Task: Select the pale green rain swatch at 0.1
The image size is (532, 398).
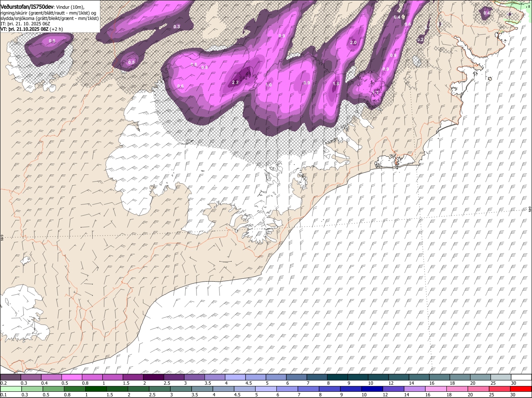Action: [11, 389]
